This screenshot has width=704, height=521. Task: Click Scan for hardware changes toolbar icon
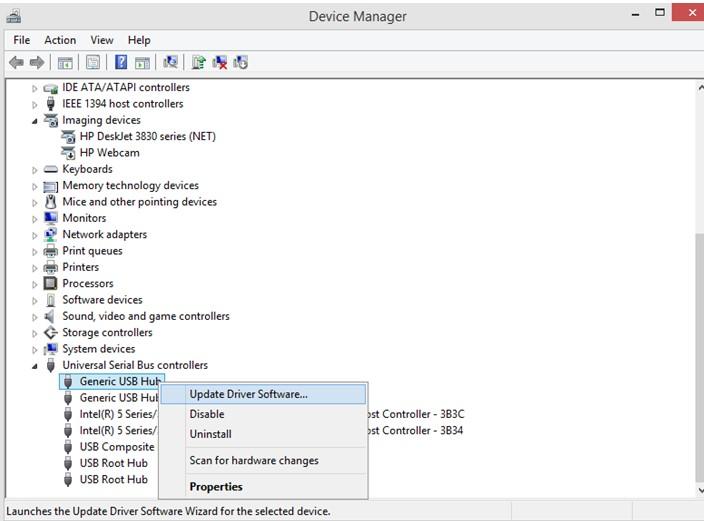tap(171, 62)
